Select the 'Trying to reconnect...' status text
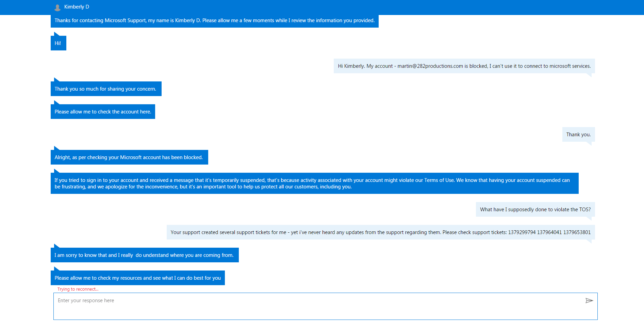The height and width of the screenshot is (324, 644). (78, 289)
